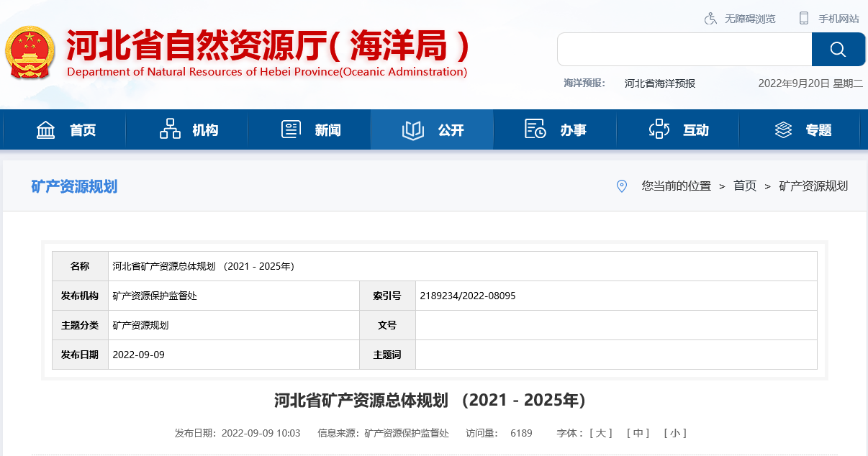Click the location pin icon in breadcrumb bar
This screenshot has height=456, width=868.
(621, 186)
